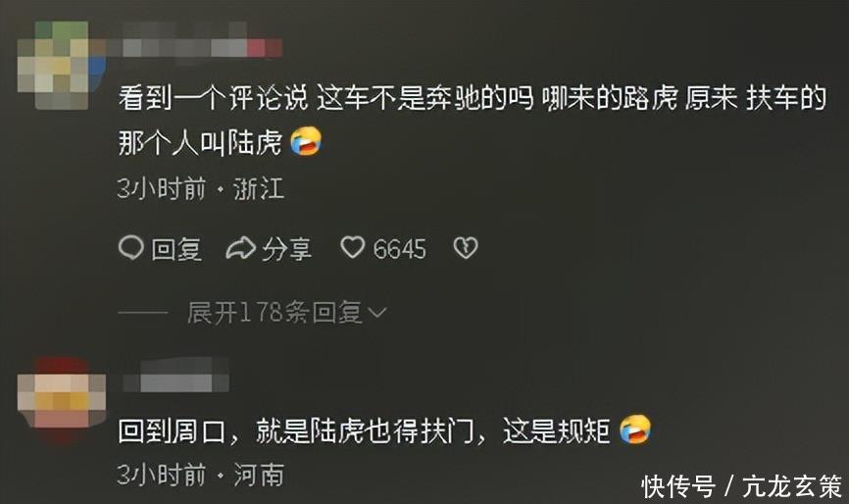This screenshot has height=504, width=849.
Task: Click the laughing-crying emoji in first comment
Action: point(306,141)
